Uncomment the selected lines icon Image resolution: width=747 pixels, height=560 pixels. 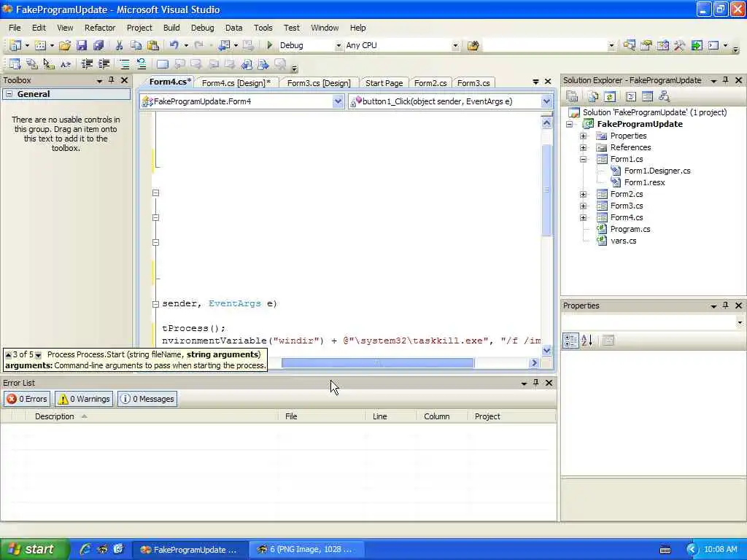point(141,64)
